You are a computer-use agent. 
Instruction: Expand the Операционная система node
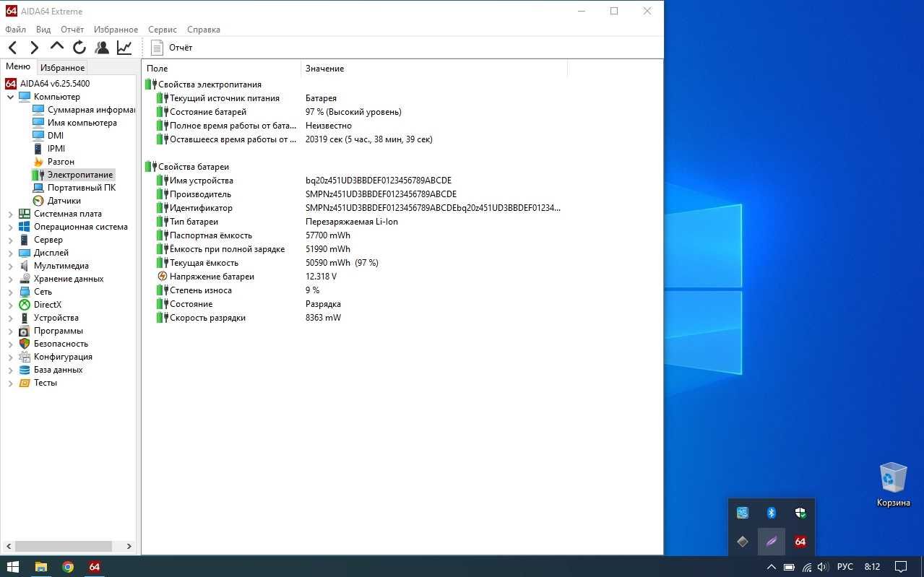click(x=10, y=227)
